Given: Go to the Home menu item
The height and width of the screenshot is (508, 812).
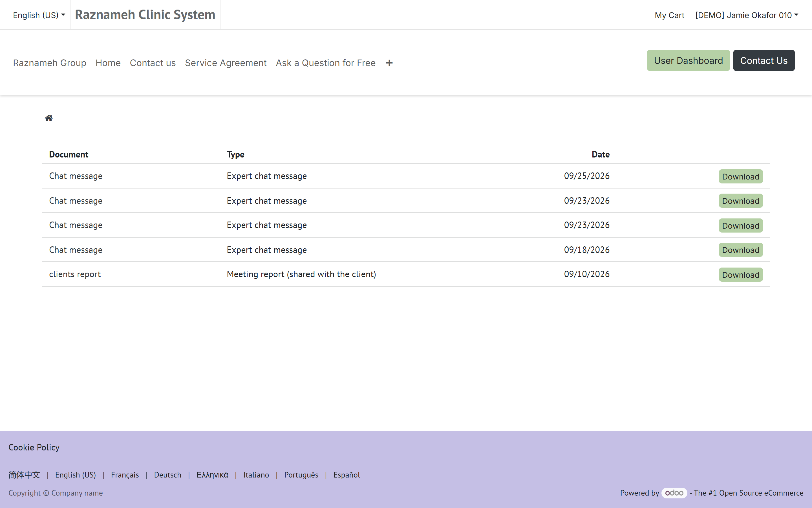Looking at the screenshot, I should pyautogui.click(x=108, y=63).
